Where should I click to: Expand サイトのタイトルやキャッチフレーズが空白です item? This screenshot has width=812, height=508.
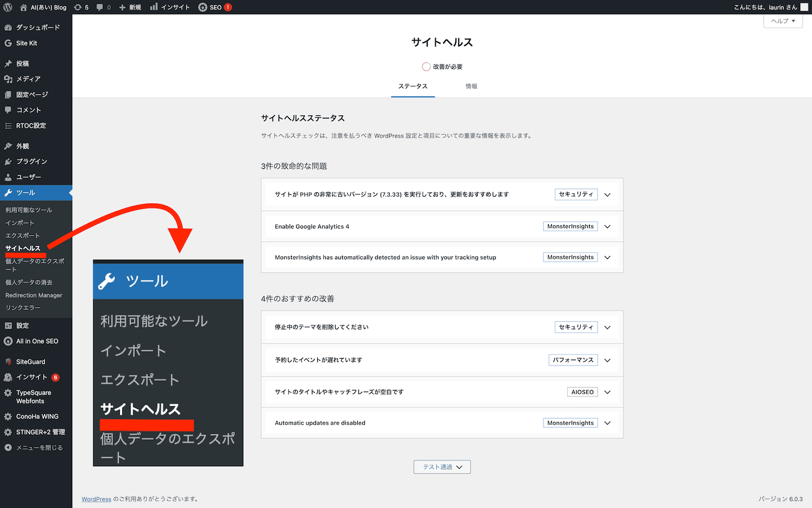442,392
